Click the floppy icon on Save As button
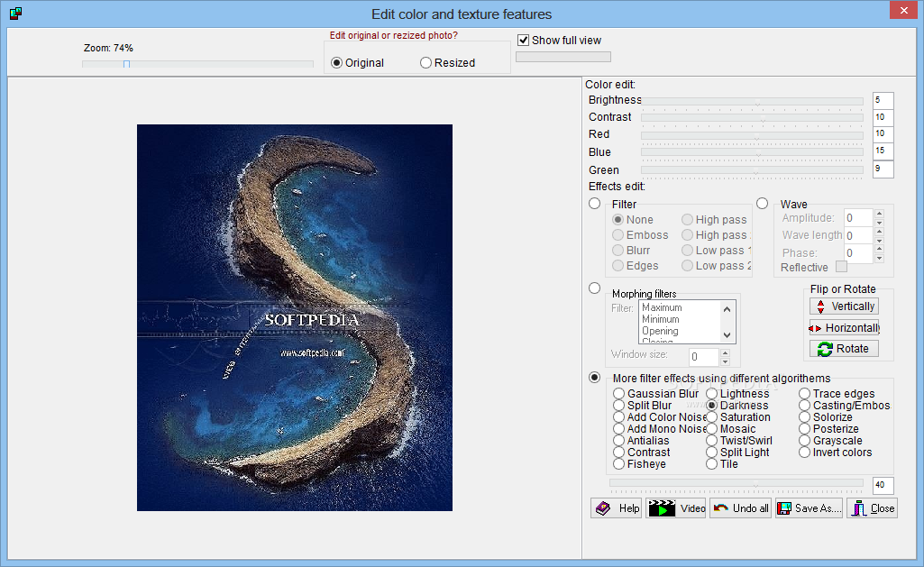The width and height of the screenshot is (924, 567). tap(783, 508)
